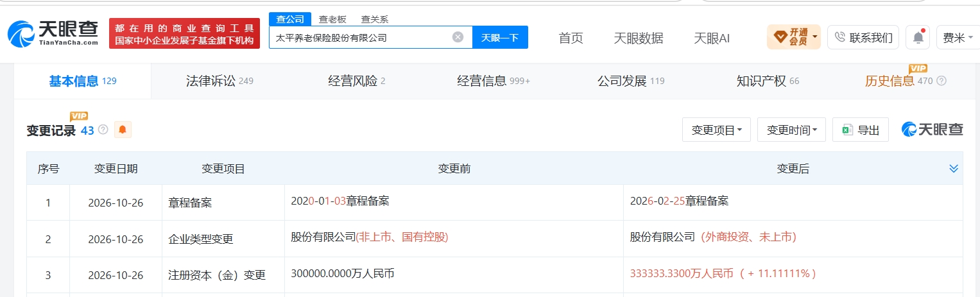Switch to the 公司发展 tab

tap(631, 81)
